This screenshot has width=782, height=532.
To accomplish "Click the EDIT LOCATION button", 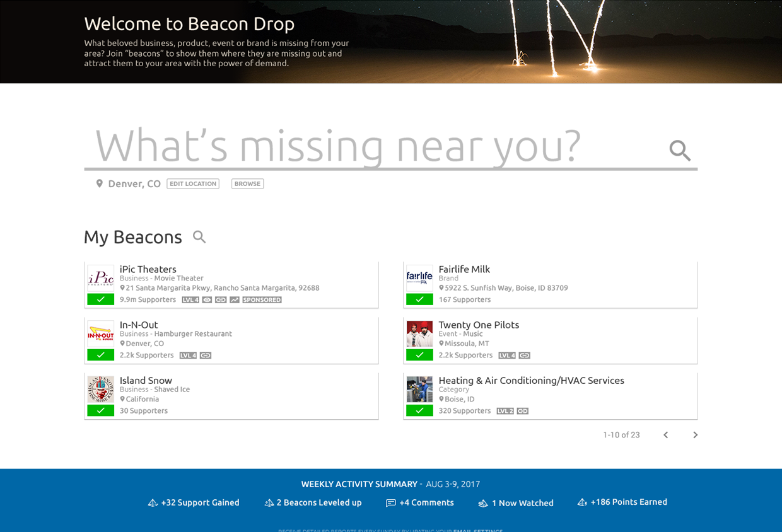I will [192, 183].
